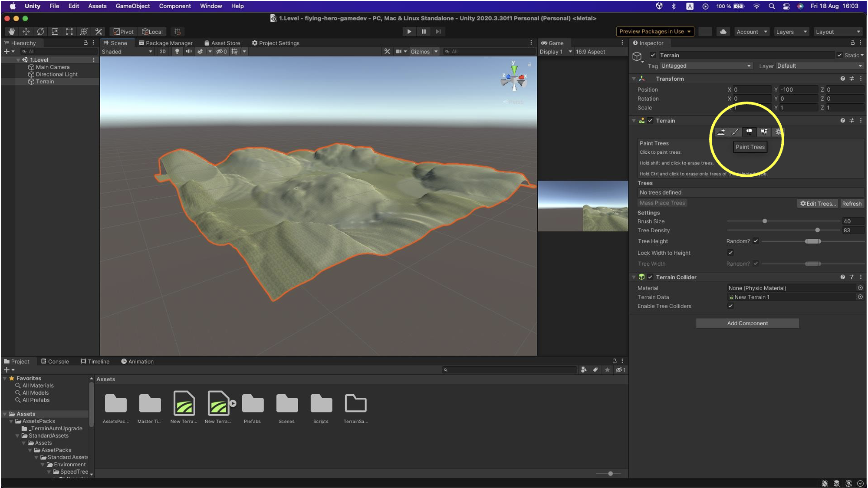Viewport: 868px width, 488px height.
Task: Select the Scale tool
Action: 55,32
